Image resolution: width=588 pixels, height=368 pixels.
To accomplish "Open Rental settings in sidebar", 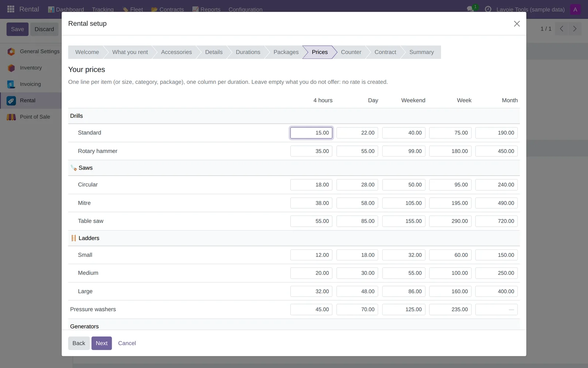I will click(x=31, y=100).
